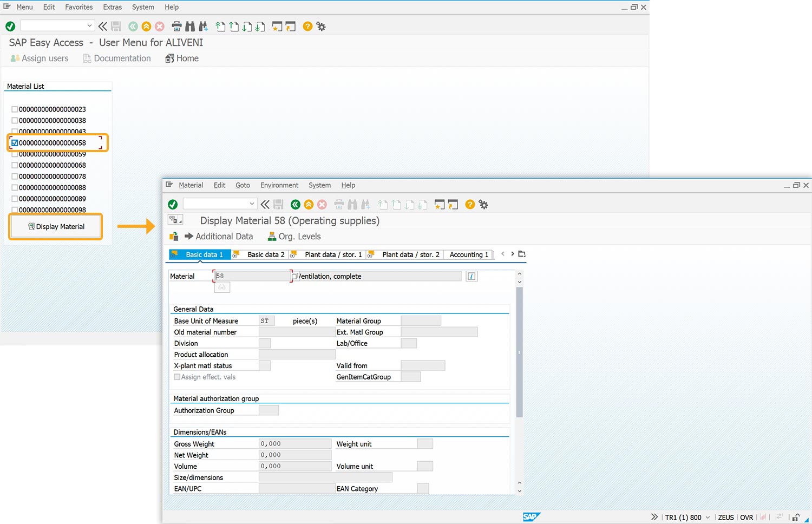812x524 pixels.
Task: Click Find binoculars icon in Easy Access toolbar
Action: pyautogui.click(x=190, y=26)
